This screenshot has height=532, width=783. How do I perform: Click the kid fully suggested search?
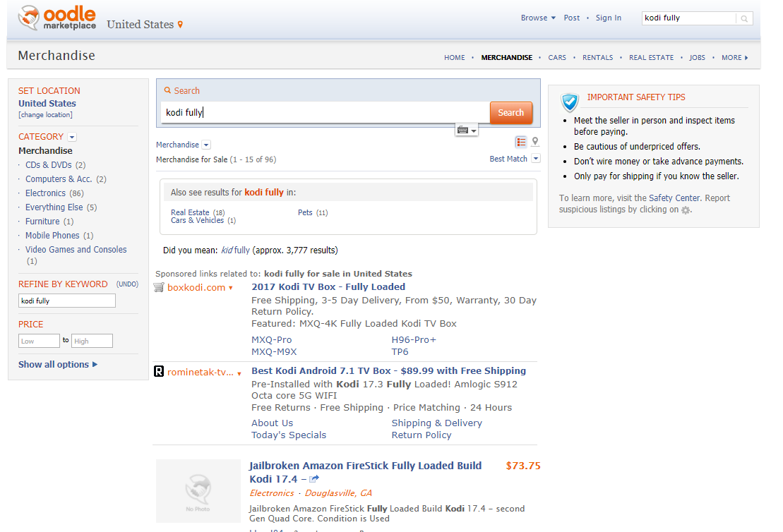235,250
